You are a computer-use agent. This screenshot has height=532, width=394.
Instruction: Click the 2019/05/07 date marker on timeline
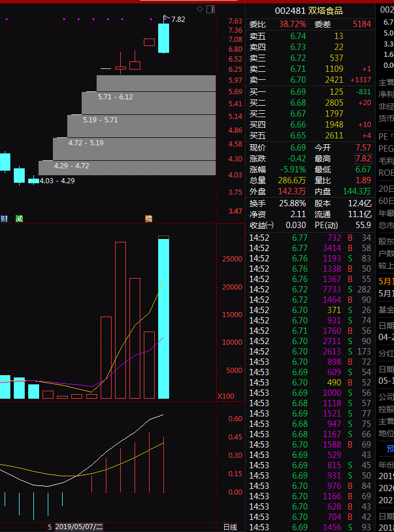[x=79, y=527]
